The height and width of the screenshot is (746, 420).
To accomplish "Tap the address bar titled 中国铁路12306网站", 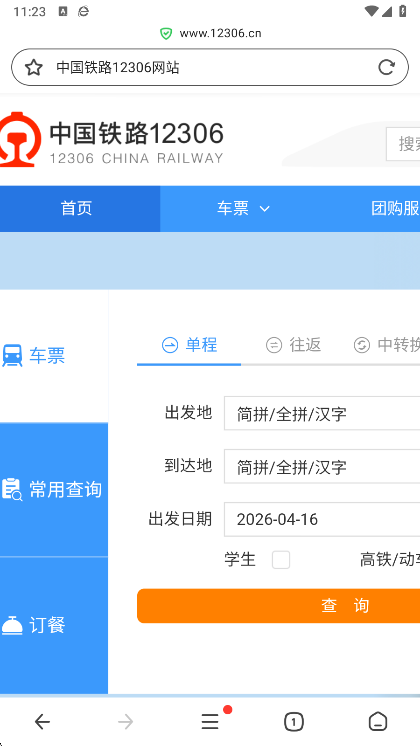I will [210, 68].
